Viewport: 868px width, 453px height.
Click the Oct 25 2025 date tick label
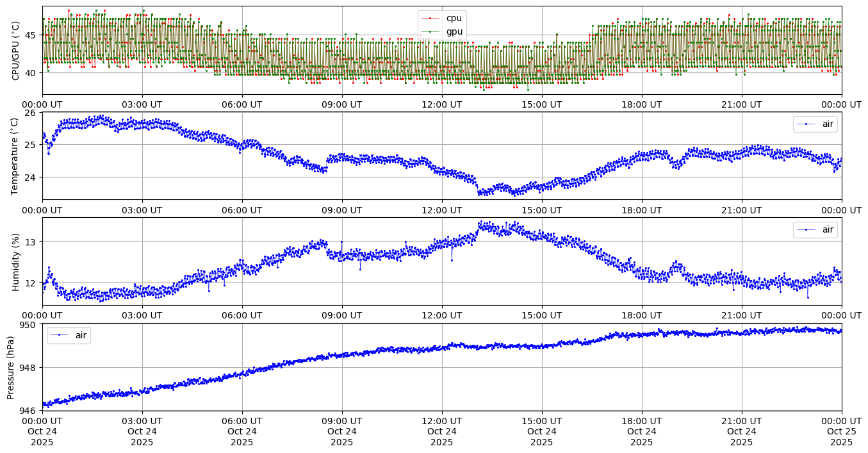[841, 431]
